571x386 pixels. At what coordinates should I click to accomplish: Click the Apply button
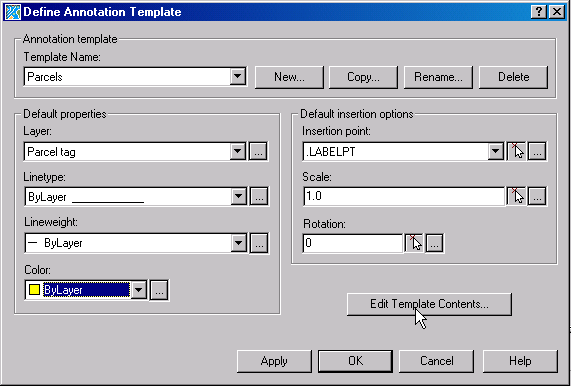coord(274,361)
